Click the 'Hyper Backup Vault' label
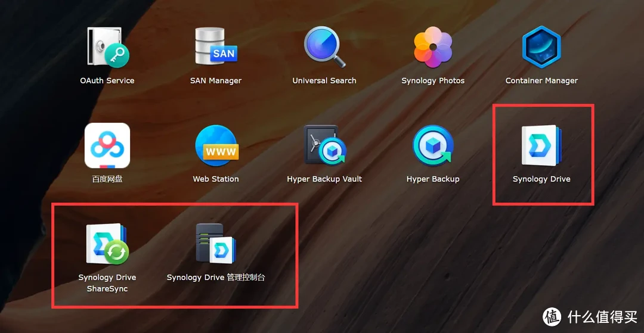 (324, 179)
